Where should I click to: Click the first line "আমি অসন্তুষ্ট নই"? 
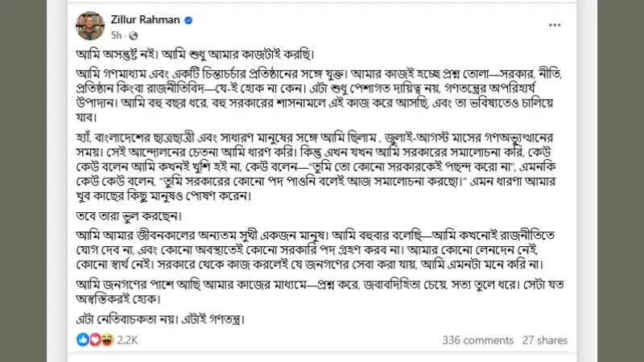coord(195,55)
